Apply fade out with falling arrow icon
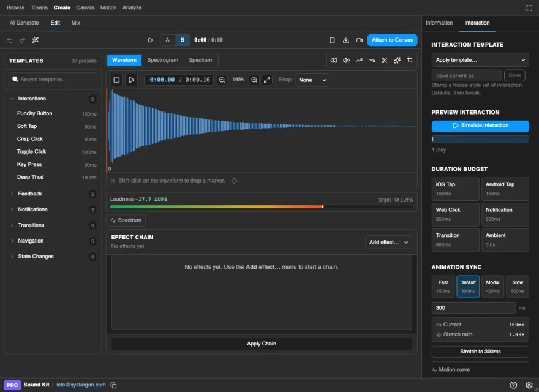Image resolution: width=539 pixels, height=392 pixels. pos(372,60)
